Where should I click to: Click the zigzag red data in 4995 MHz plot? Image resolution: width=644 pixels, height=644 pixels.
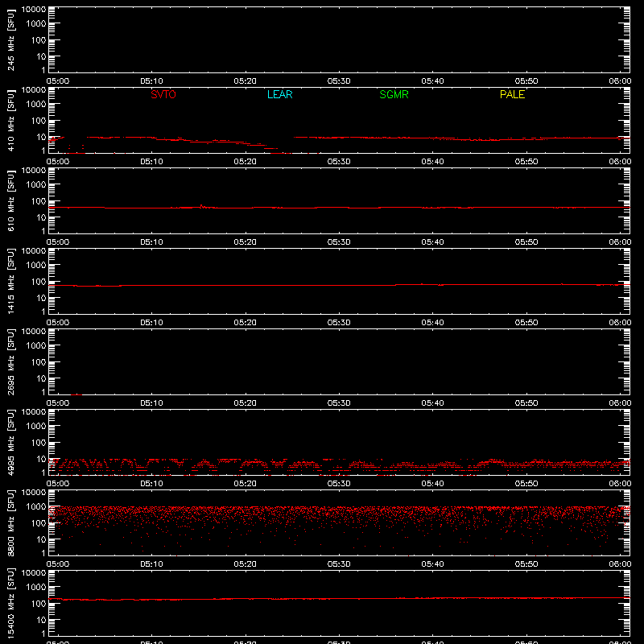pos(339,466)
